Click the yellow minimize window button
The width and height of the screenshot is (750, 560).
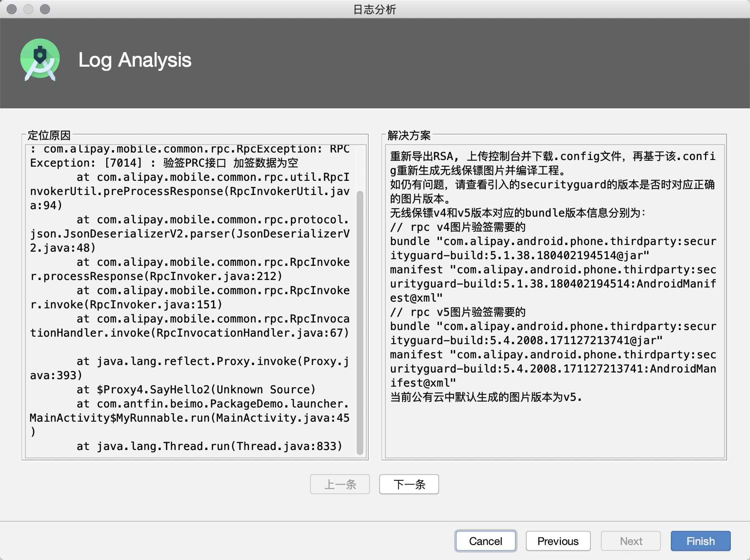tap(28, 9)
